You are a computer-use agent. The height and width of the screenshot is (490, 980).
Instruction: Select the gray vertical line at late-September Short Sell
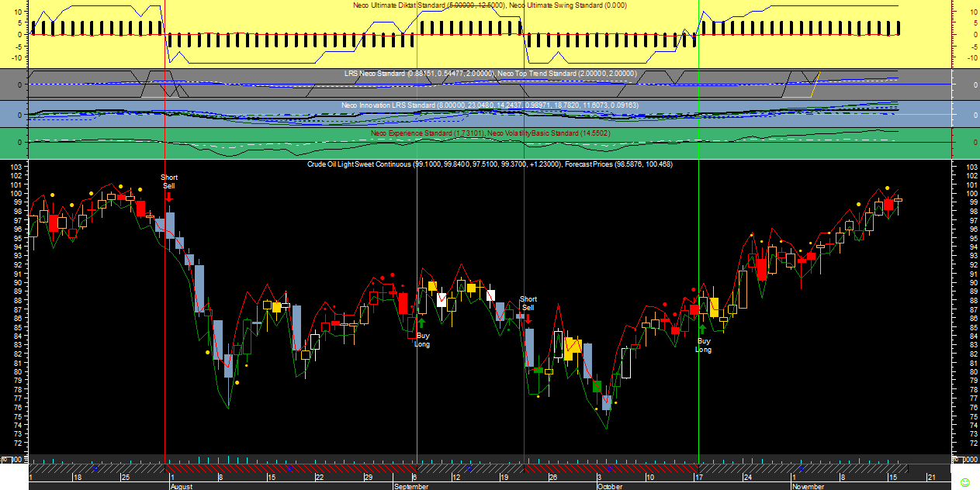(525, 233)
